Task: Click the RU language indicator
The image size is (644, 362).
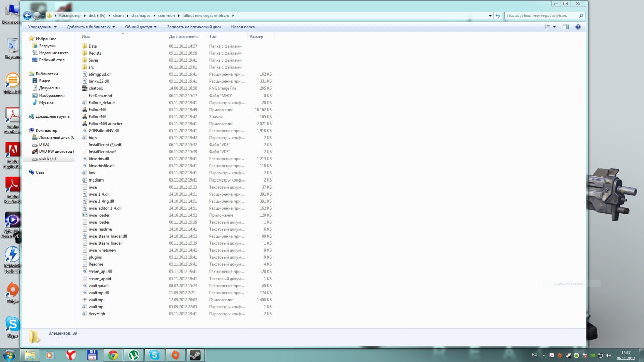Action: [x=534, y=355]
